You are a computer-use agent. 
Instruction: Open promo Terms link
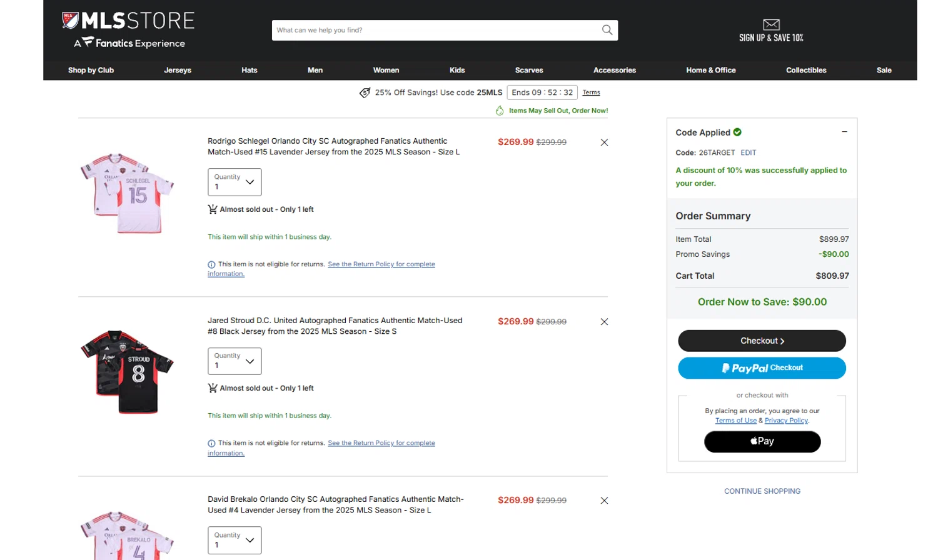click(591, 92)
